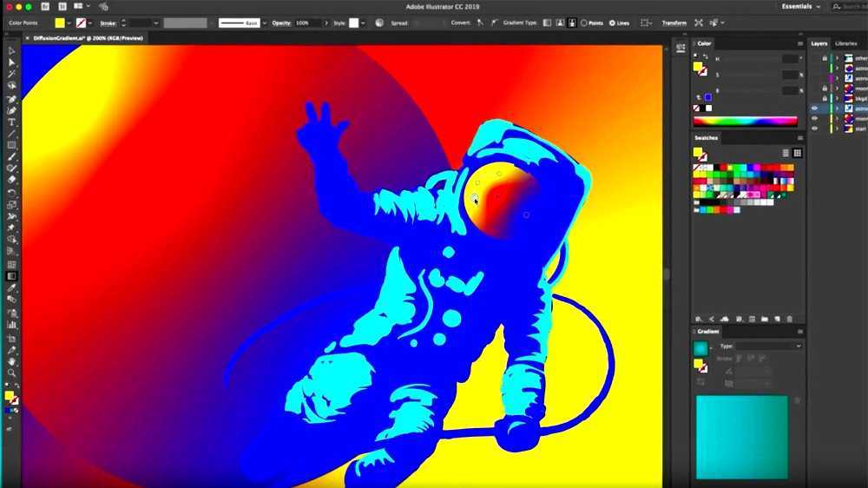Click the Isolate Selected Object icon
868x488 pixels.
point(699,23)
